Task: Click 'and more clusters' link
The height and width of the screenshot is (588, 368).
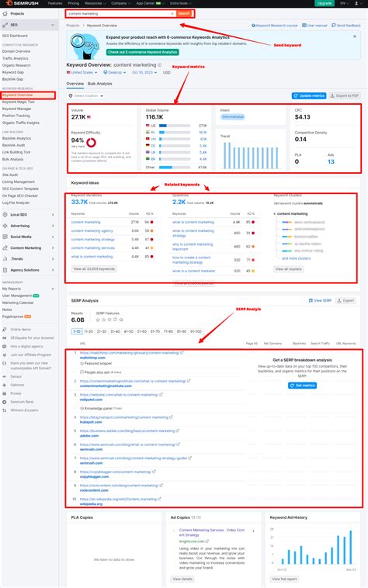Action: (x=297, y=258)
